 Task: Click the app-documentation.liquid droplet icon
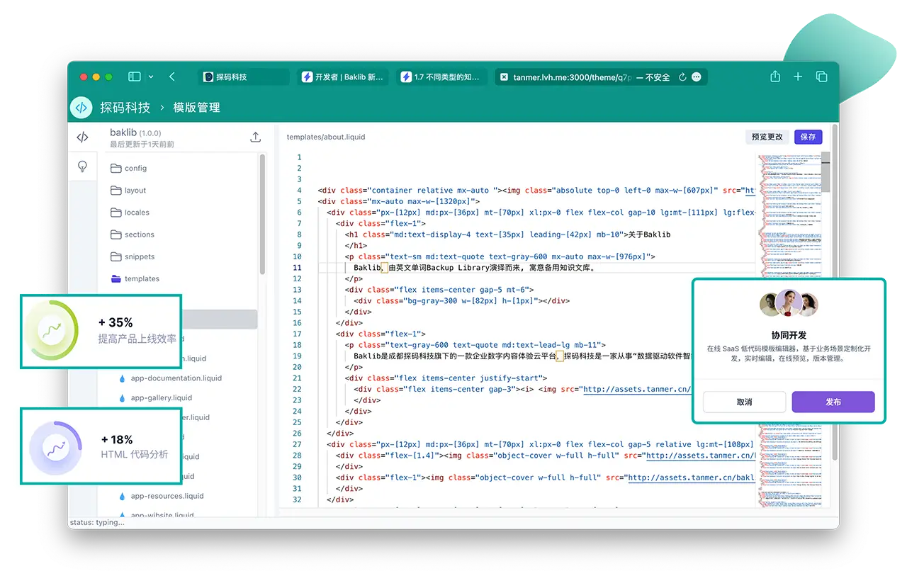tap(122, 378)
